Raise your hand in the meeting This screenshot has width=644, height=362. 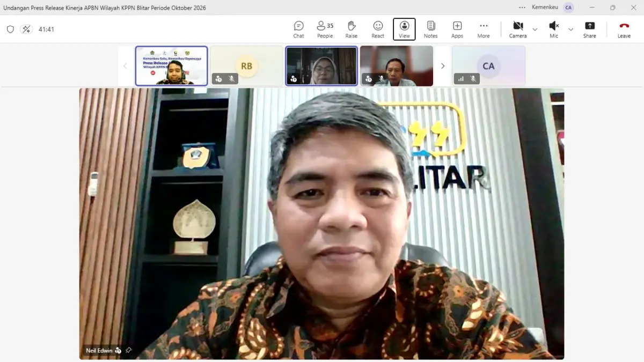click(351, 29)
